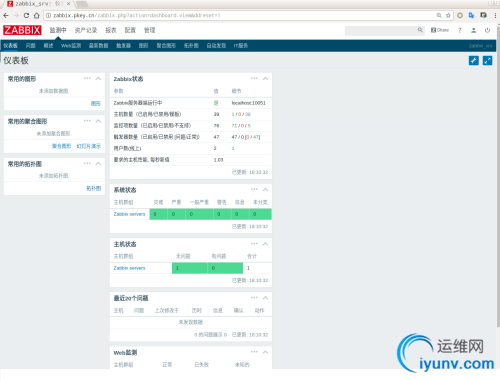Open the 资产记录 main menu
Screen dimensions: 500x380
[86, 30]
